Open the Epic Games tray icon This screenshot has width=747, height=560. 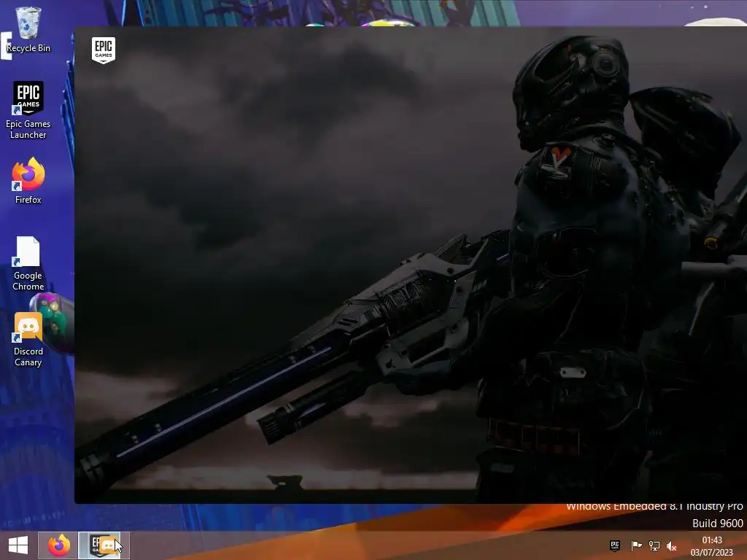point(615,545)
